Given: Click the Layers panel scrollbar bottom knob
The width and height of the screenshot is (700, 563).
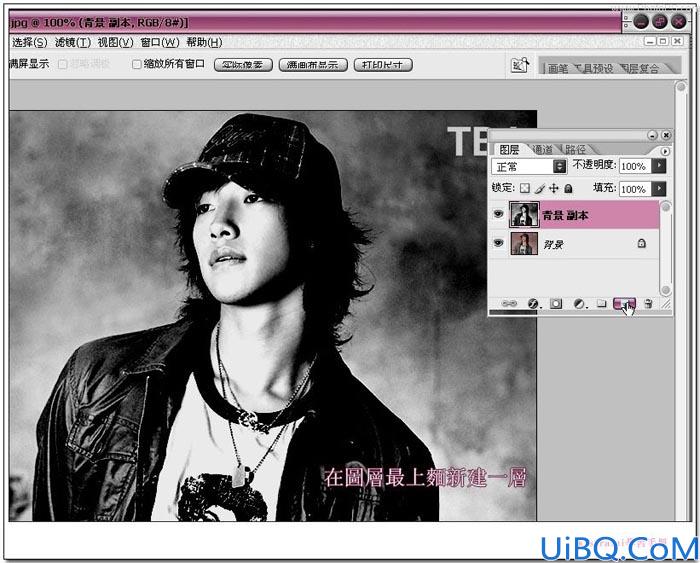Looking at the screenshot, I should pyautogui.click(x=665, y=290).
